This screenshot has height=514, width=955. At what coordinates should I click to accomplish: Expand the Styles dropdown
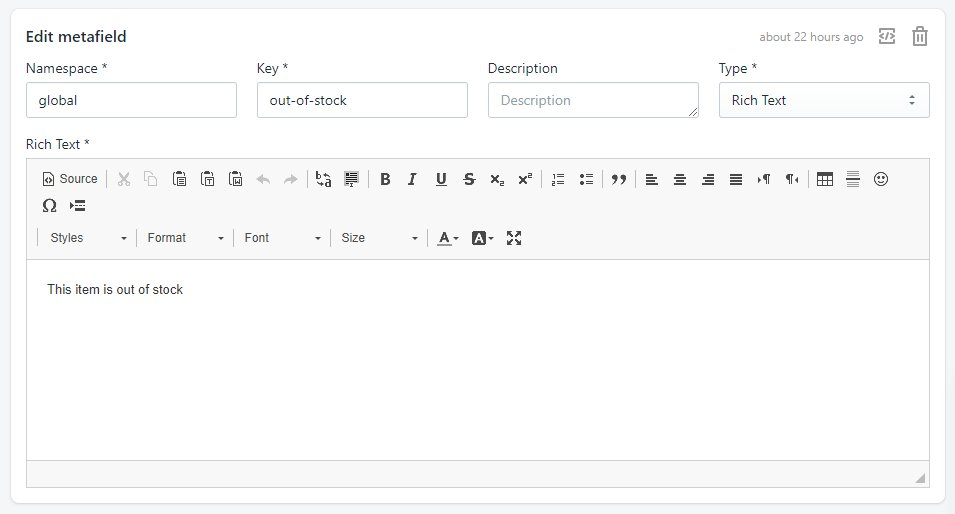tap(88, 238)
